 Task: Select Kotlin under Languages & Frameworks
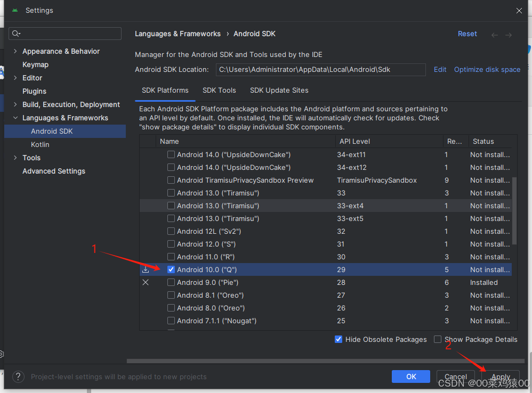point(40,145)
